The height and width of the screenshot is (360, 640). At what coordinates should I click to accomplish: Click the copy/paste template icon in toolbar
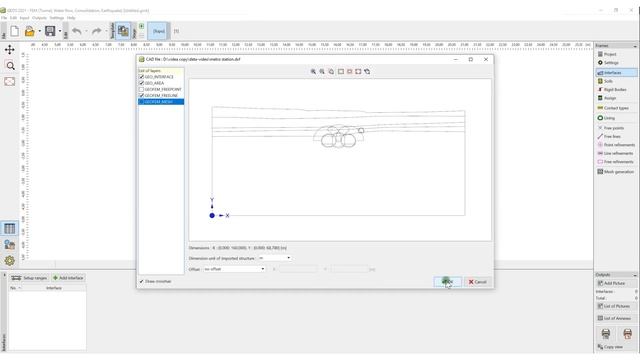click(123, 31)
